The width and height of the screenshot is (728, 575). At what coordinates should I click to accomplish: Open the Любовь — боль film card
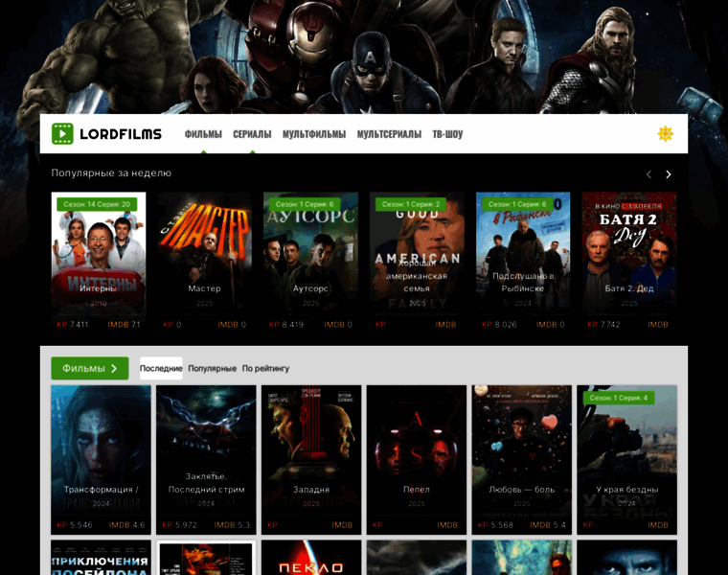[522, 460]
